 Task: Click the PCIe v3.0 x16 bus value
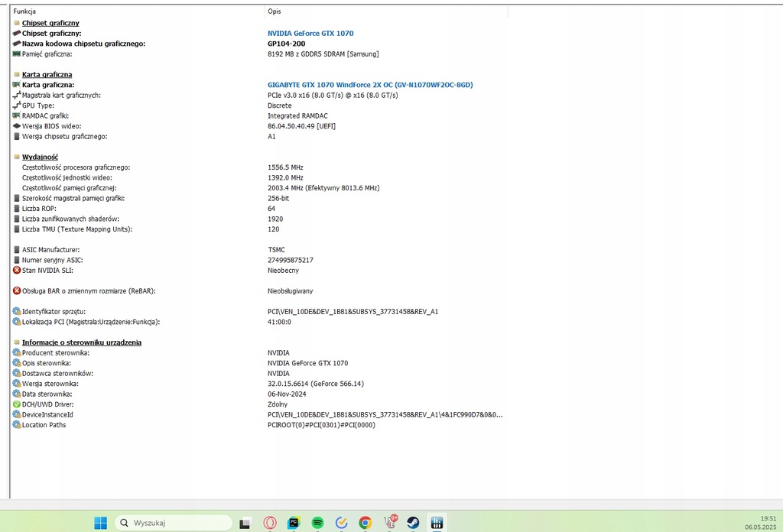click(x=333, y=96)
